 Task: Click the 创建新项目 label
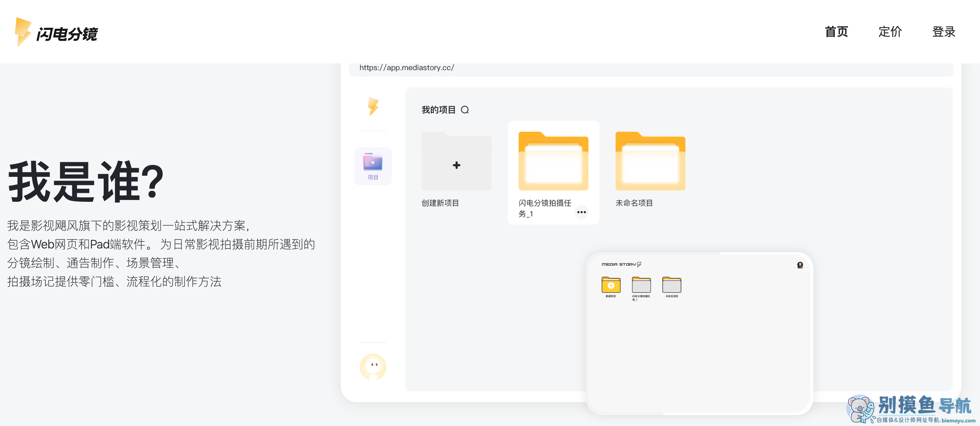(x=440, y=203)
